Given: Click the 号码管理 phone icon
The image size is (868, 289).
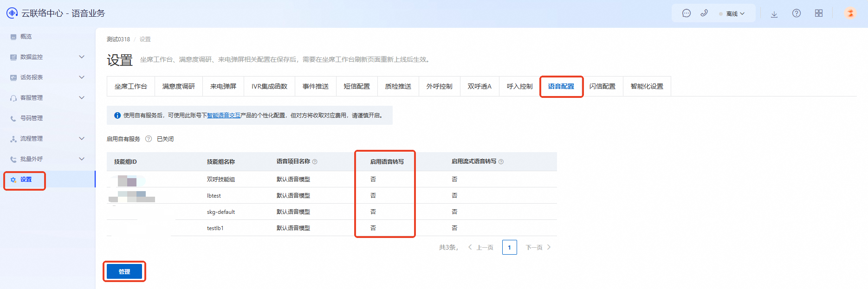Looking at the screenshot, I should click(13, 118).
